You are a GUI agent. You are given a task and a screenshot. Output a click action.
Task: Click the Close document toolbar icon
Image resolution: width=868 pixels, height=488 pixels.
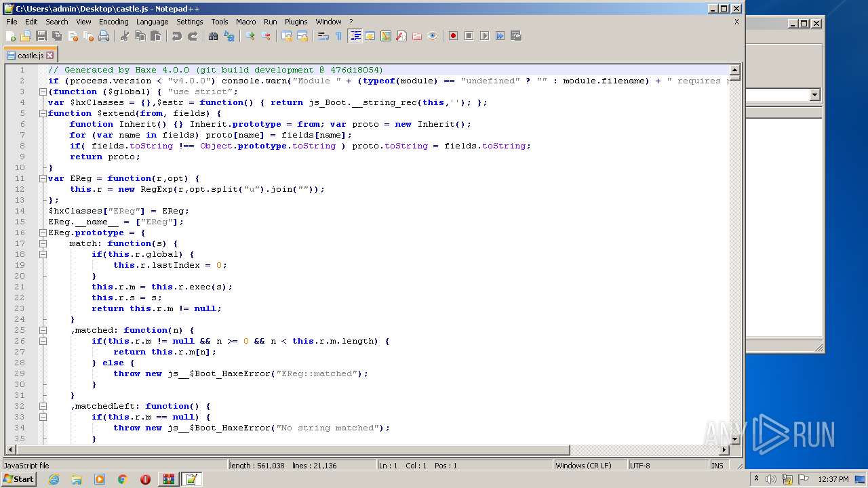pos(73,36)
